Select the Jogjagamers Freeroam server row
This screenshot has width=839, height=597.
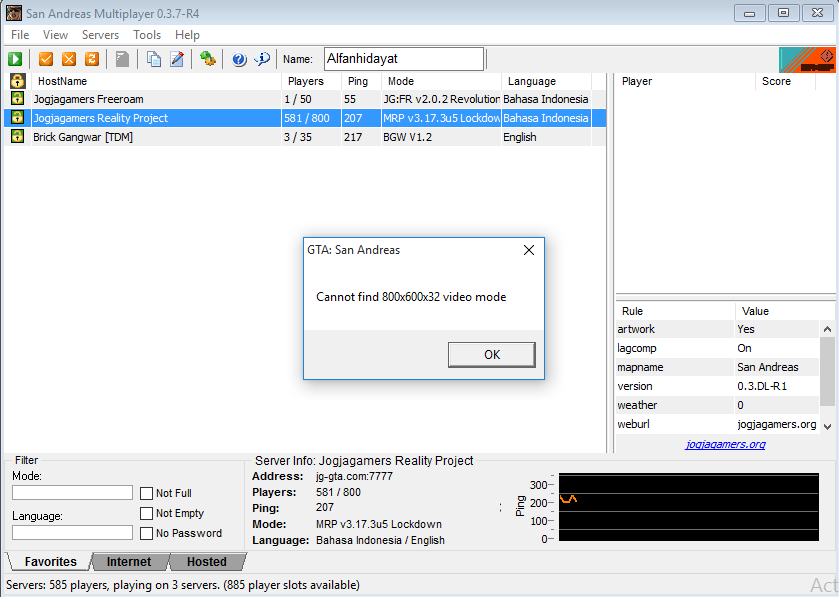(x=305, y=99)
